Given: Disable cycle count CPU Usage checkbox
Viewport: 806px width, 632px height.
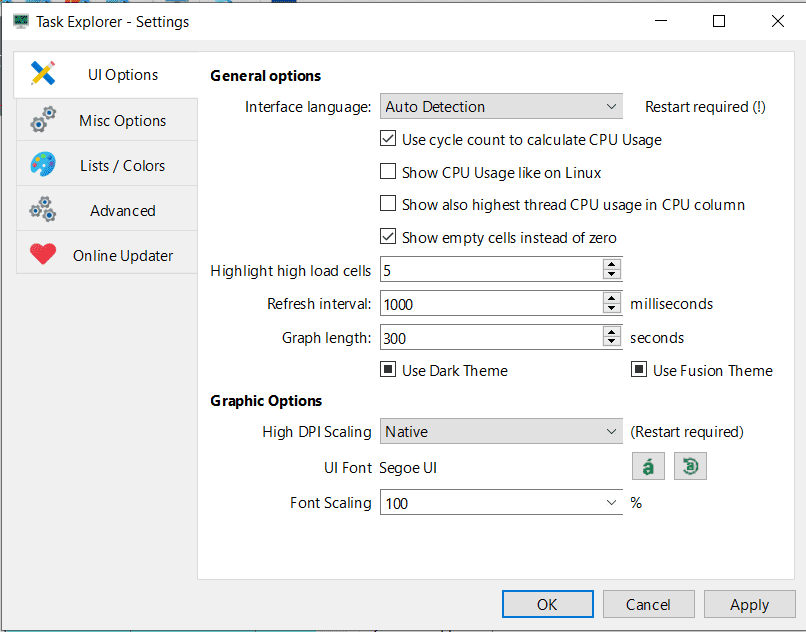Looking at the screenshot, I should tap(389, 140).
